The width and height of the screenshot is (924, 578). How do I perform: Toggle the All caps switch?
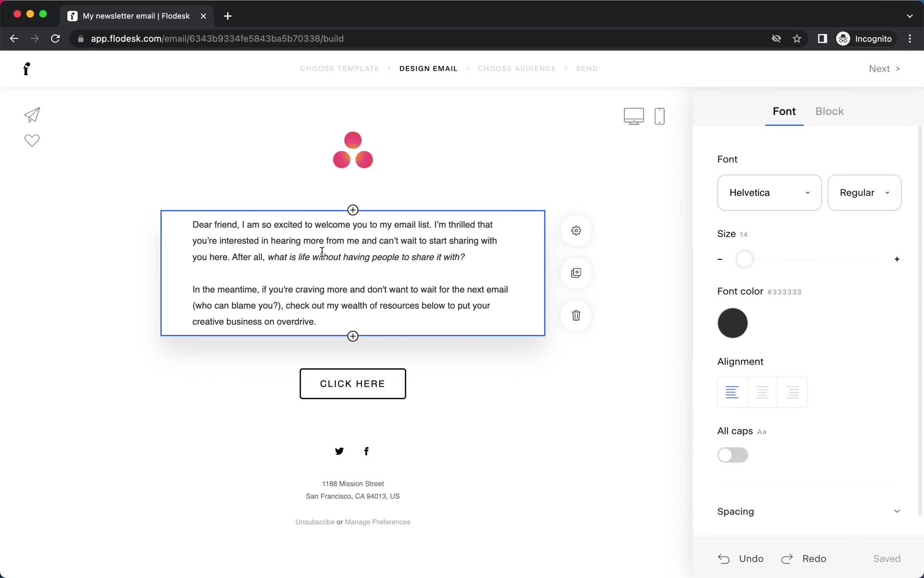pos(732,456)
